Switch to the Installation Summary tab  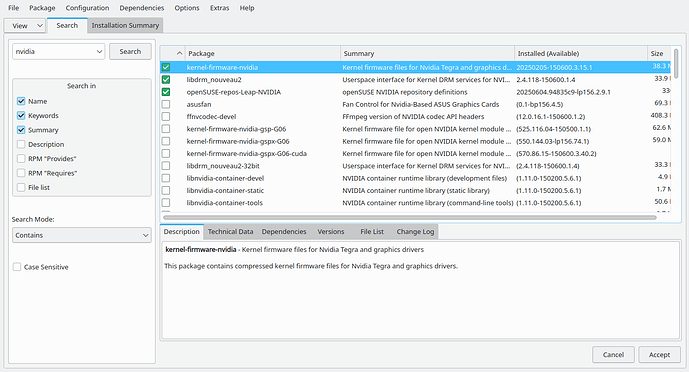point(125,25)
